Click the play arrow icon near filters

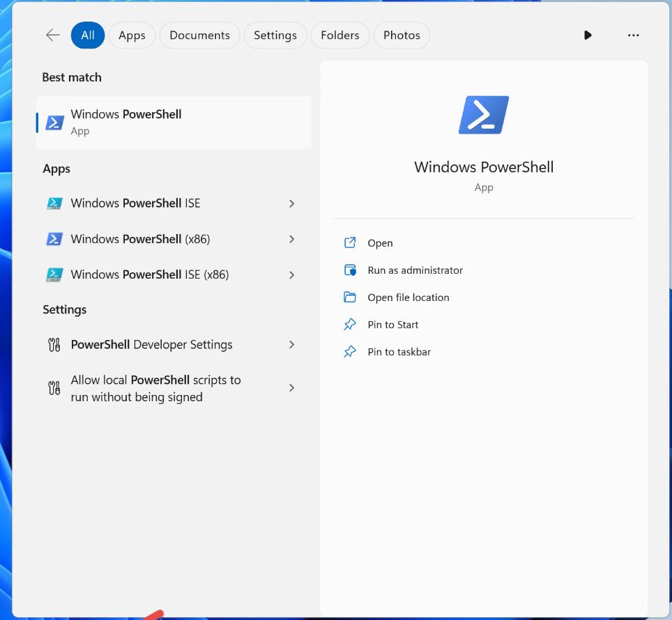588,36
